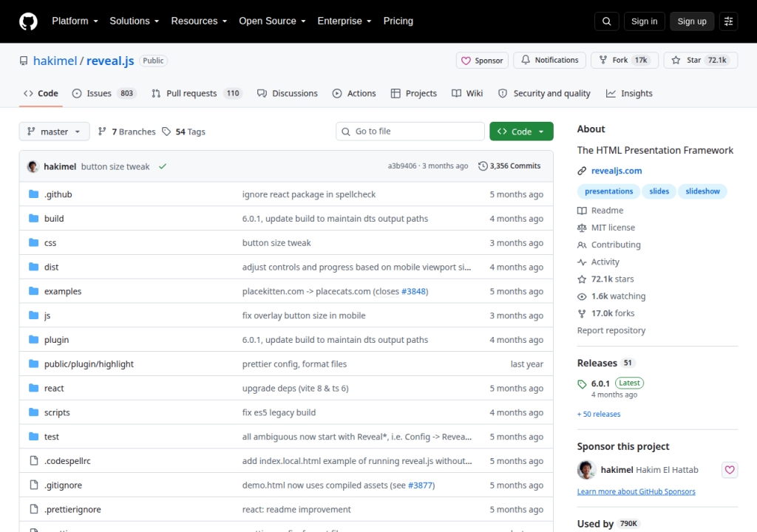Star the reveal.js repository
Viewport: 757px width, 532px height.
point(701,60)
